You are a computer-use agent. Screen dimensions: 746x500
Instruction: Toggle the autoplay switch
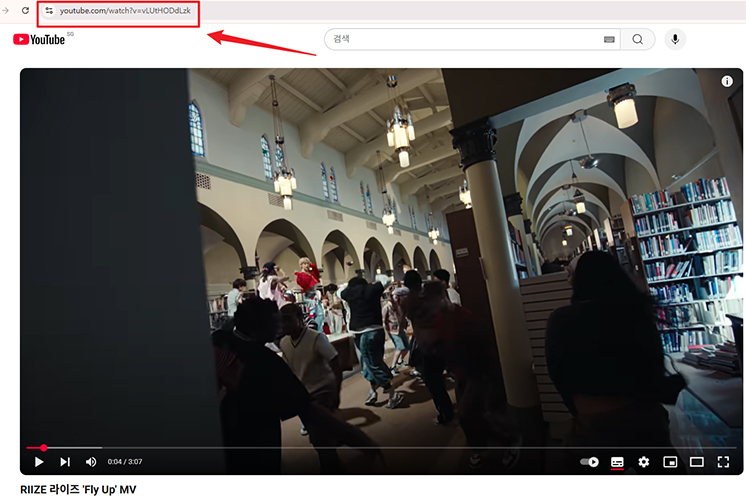coord(590,462)
